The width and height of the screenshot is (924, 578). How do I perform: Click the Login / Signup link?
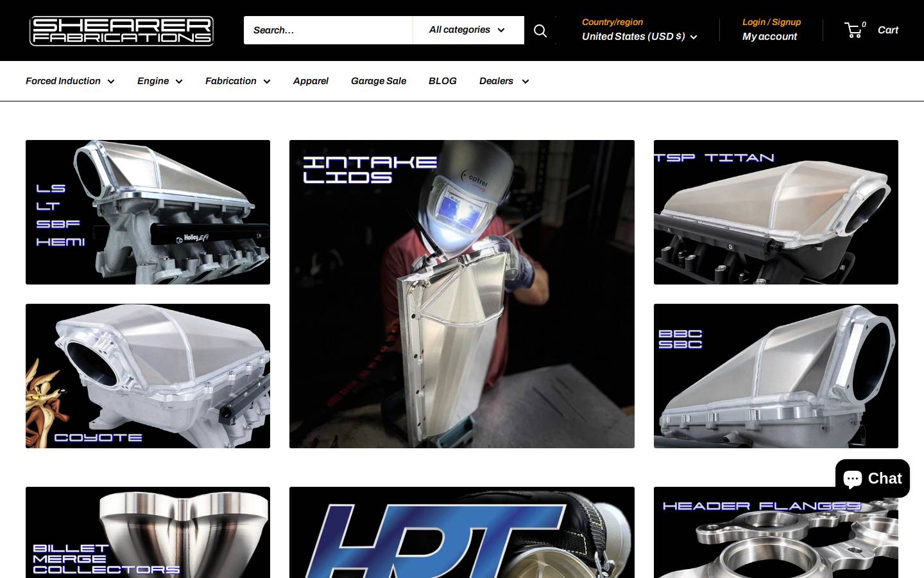(x=771, y=22)
